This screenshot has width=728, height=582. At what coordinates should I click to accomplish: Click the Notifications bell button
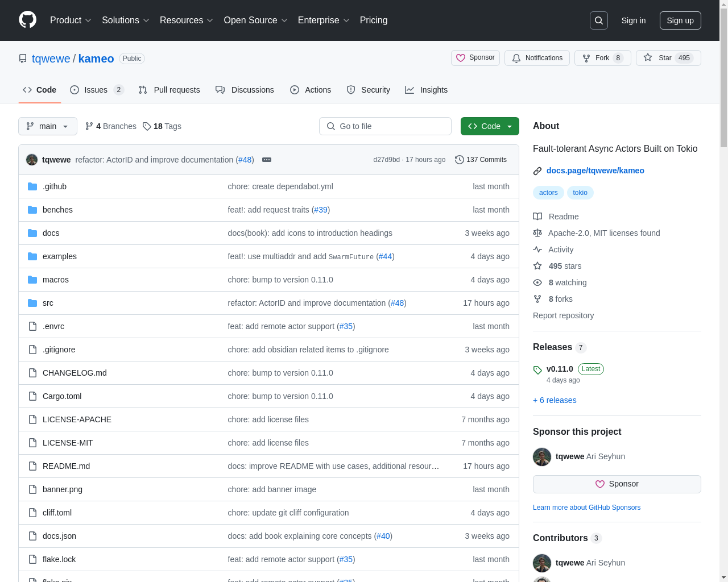[x=537, y=58]
